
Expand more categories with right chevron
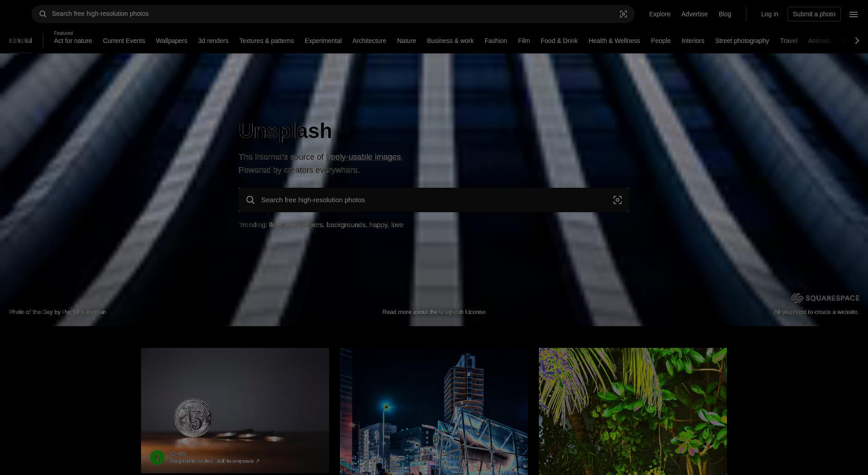[x=857, y=41]
